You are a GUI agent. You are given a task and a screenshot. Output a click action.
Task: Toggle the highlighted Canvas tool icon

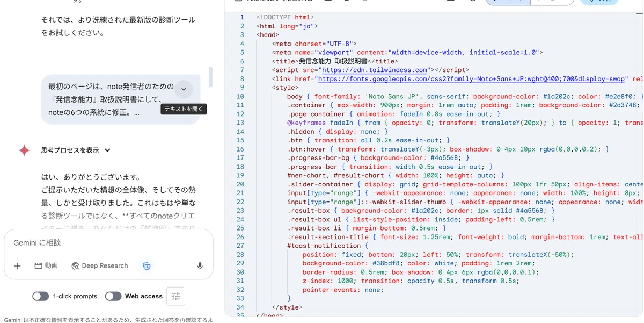click(147, 266)
